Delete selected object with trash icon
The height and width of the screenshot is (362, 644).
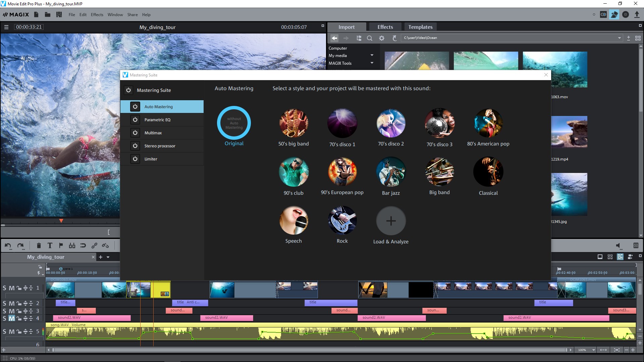pos(39,246)
